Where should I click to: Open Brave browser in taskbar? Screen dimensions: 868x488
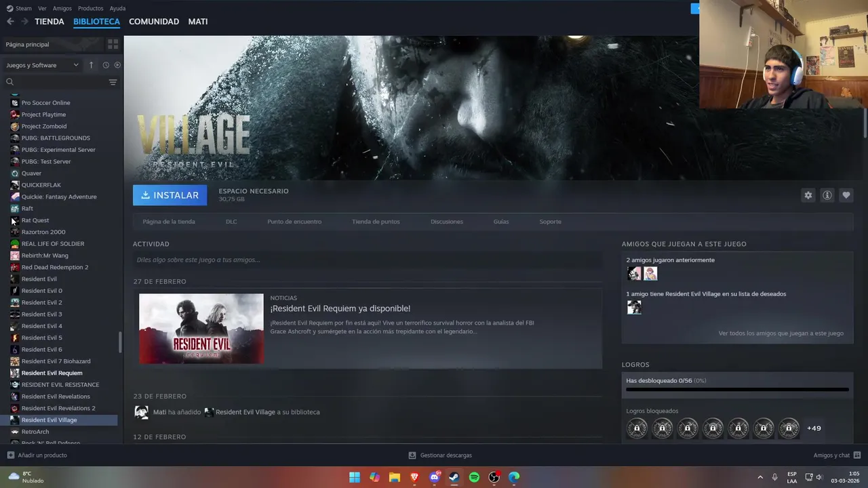pos(414,477)
